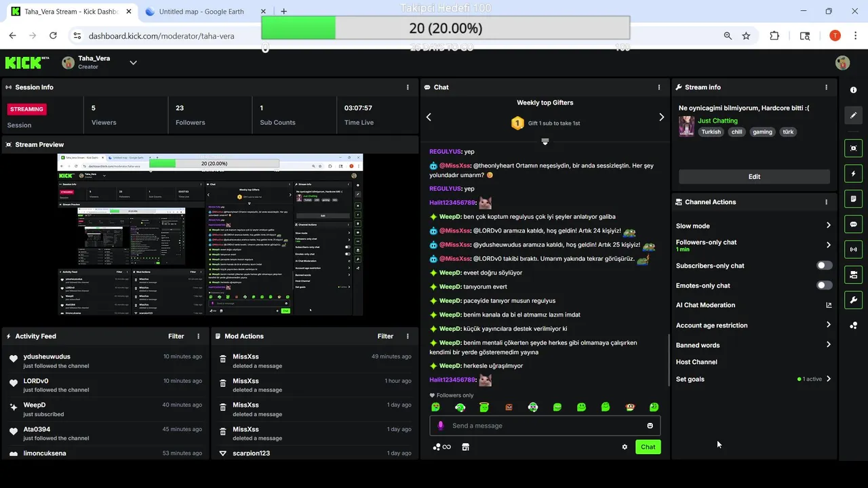Image resolution: width=868 pixels, height=488 pixels.
Task: Go to next Weekly top Gifters slide
Action: tap(662, 117)
